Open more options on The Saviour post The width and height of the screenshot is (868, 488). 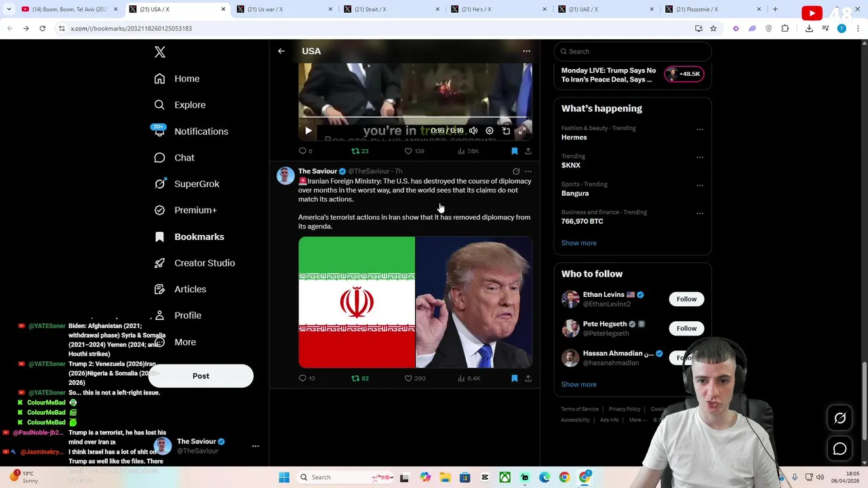coord(528,171)
